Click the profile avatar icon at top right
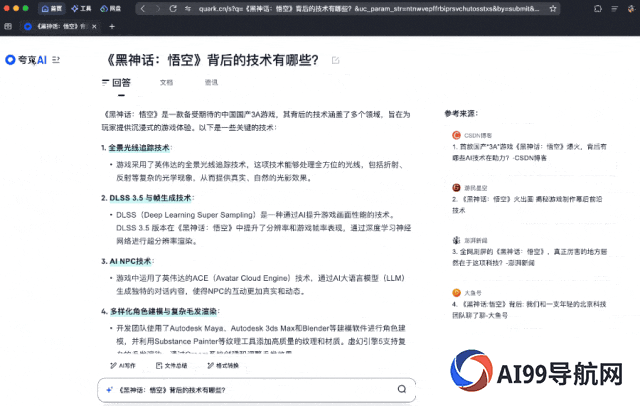Viewport: 640px width, 406px height. coord(631,9)
